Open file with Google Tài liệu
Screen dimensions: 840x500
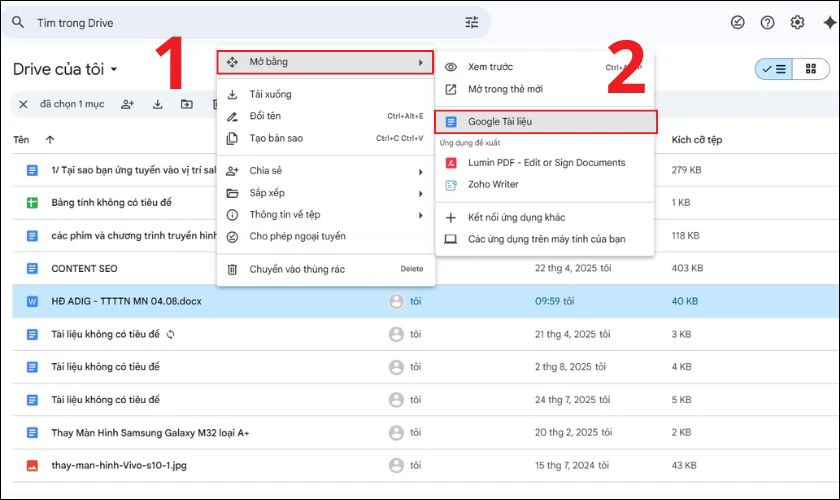(x=545, y=122)
